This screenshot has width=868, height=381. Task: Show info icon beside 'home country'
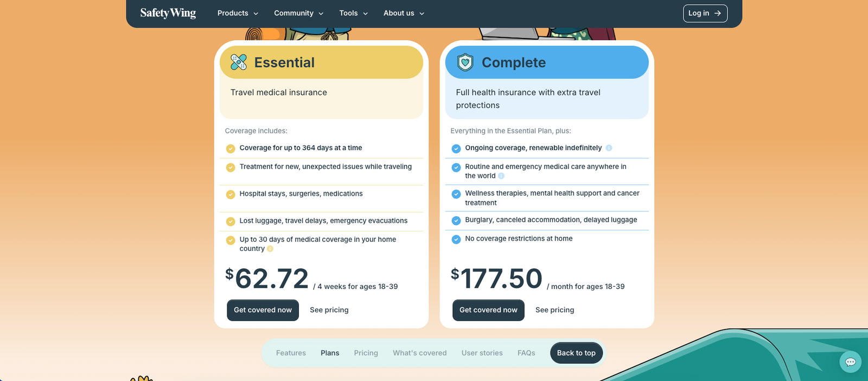pyautogui.click(x=270, y=249)
